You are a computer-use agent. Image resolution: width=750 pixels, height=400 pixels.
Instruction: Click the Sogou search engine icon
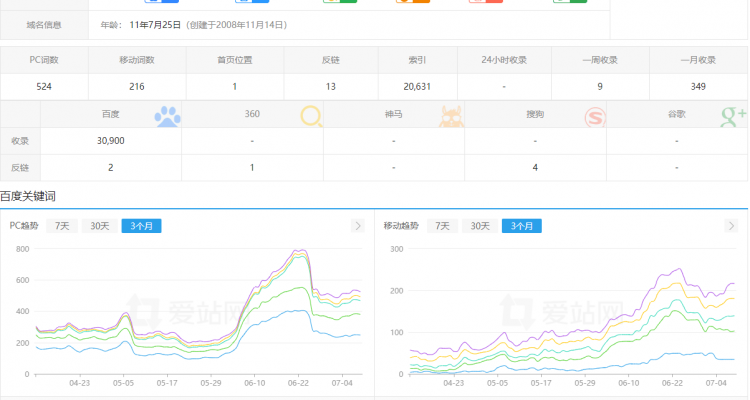[596, 116]
